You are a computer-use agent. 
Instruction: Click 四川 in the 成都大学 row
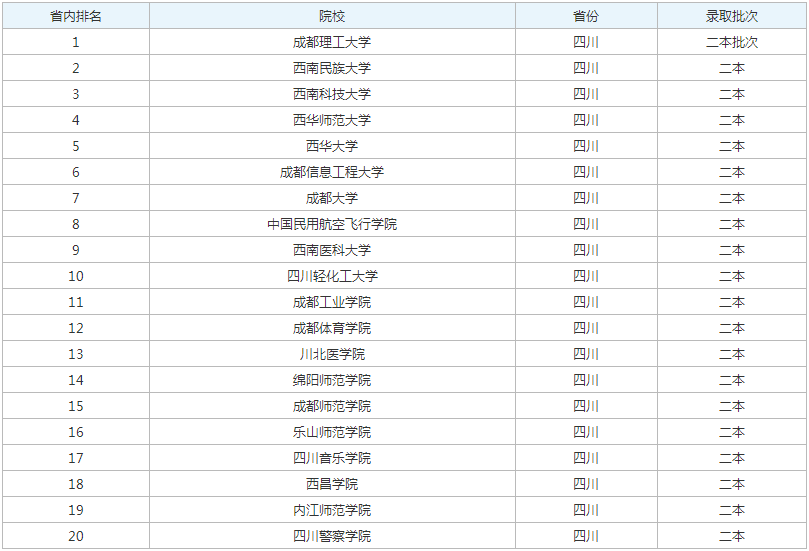[x=586, y=198]
